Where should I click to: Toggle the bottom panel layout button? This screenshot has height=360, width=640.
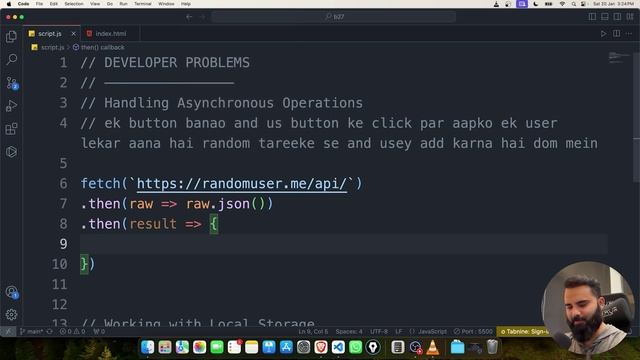[605, 17]
